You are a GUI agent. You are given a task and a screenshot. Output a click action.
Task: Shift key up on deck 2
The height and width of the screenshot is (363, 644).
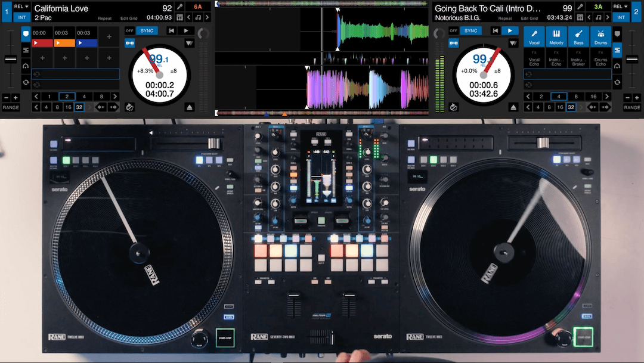pos(608,17)
